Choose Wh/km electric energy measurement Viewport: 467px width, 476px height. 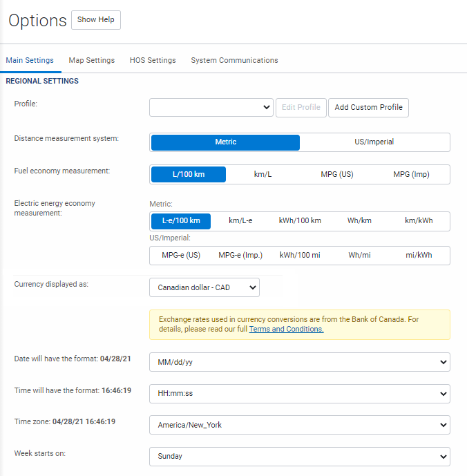pyautogui.click(x=359, y=221)
